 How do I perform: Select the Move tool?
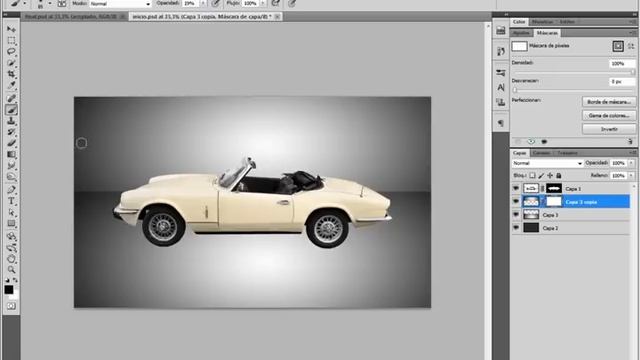[x=11, y=29]
